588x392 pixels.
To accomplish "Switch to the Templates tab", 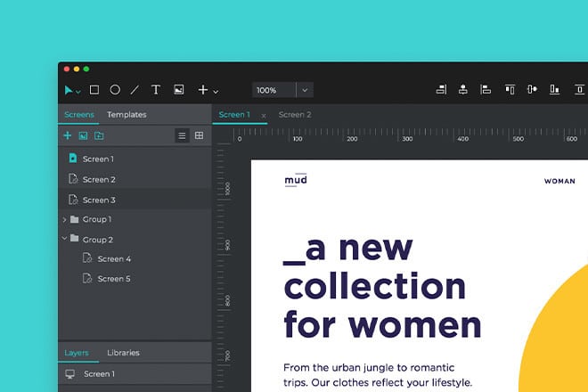I will [x=127, y=115].
